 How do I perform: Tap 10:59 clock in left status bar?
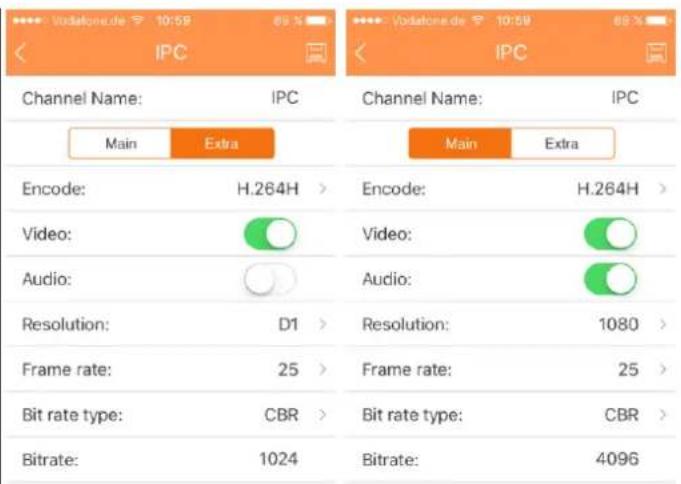(x=173, y=20)
